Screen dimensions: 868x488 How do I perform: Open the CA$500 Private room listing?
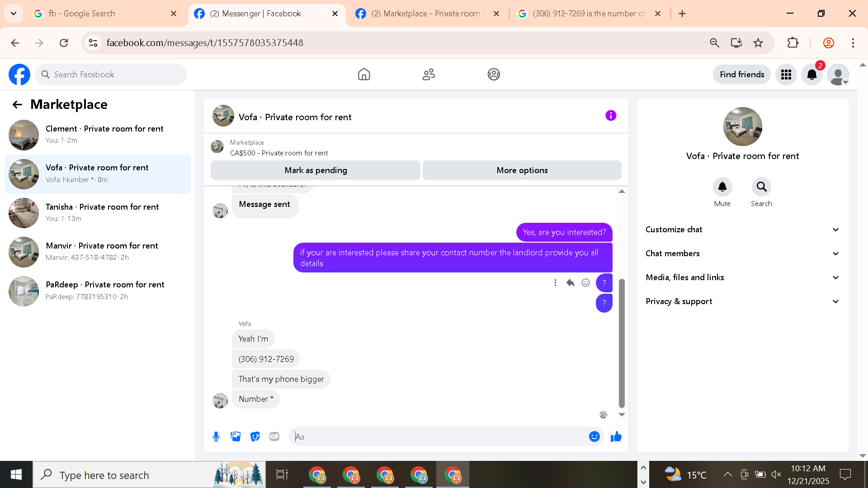(x=279, y=153)
